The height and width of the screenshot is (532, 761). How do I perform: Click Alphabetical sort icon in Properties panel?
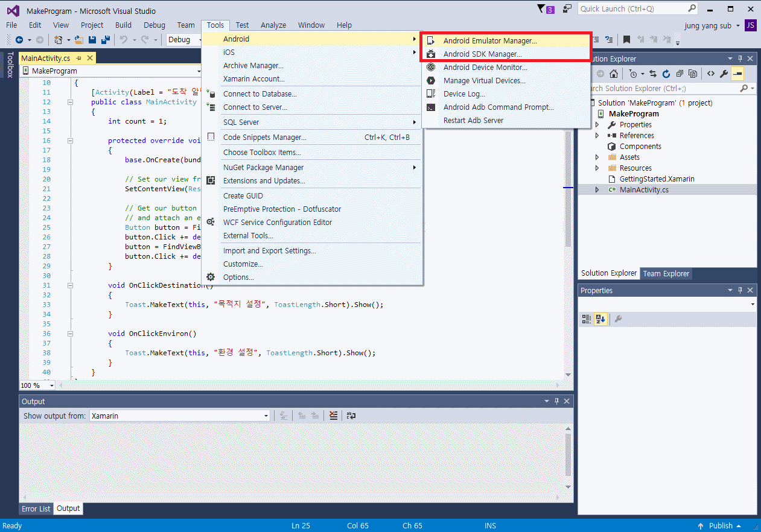coord(600,319)
